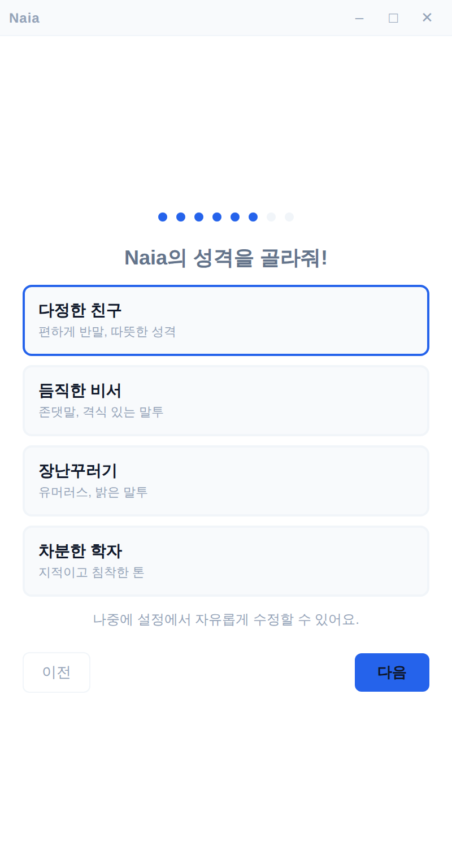Image resolution: width=452 pixels, height=868 pixels.
Task: Select the 다정한 친구 personality option
Action: 226,320
